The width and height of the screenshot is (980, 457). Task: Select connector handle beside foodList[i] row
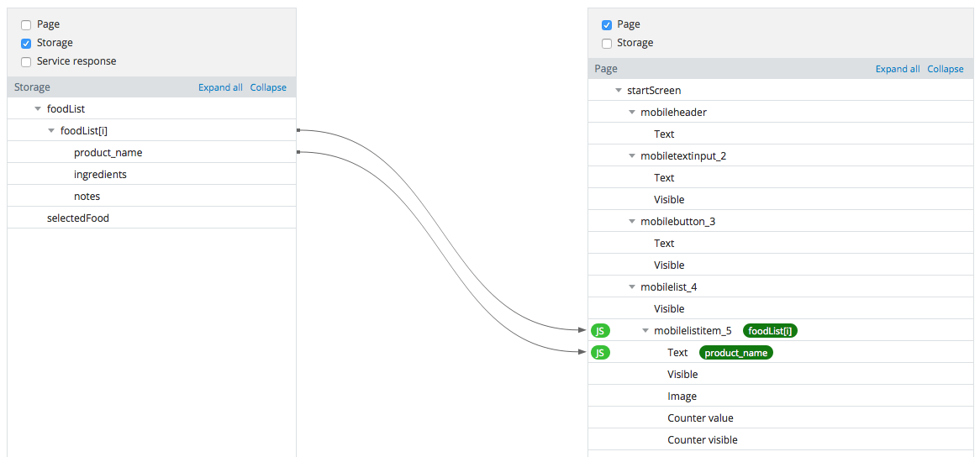click(298, 130)
